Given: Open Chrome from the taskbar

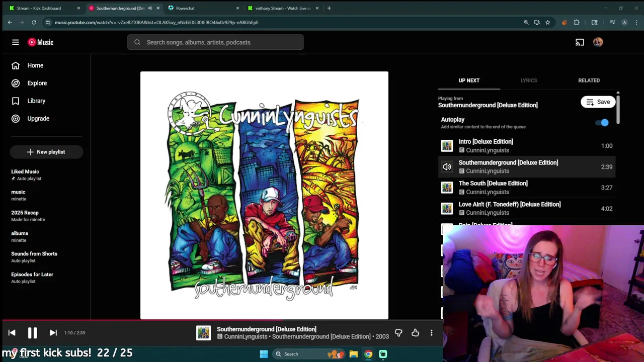Looking at the screenshot, I should point(368,354).
